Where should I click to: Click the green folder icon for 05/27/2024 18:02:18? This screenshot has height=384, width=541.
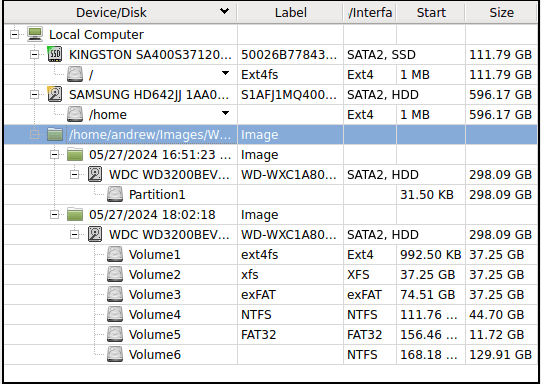[x=75, y=214]
